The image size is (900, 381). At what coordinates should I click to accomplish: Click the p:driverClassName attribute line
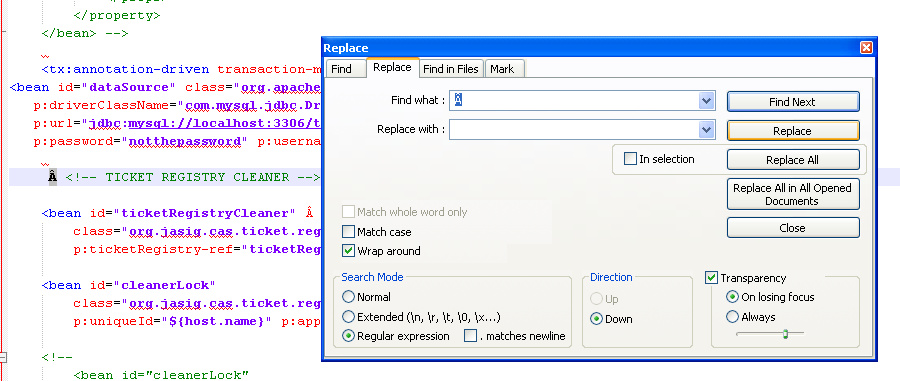(177, 106)
